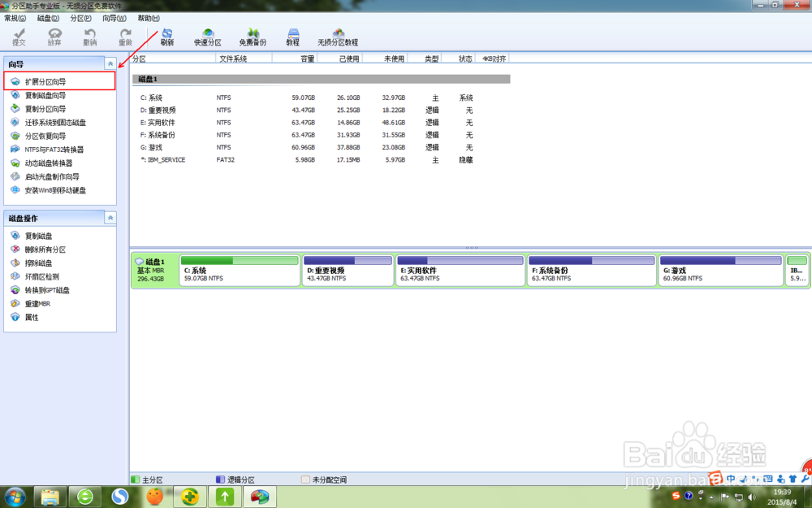Select the 磁盘1 header in the list
The width and height of the screenshot is (812, 508).
coord(321,79)
